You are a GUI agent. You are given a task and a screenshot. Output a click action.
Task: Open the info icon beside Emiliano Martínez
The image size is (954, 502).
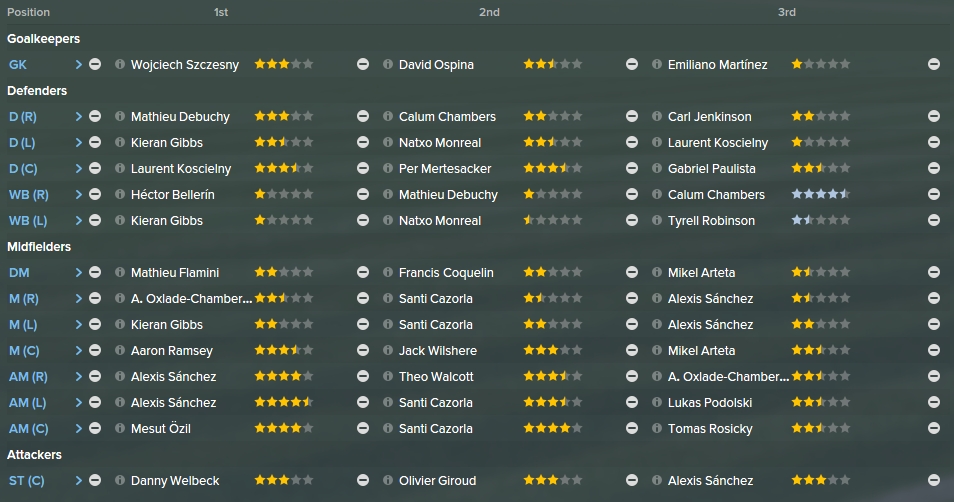click(x=656, y=64)
